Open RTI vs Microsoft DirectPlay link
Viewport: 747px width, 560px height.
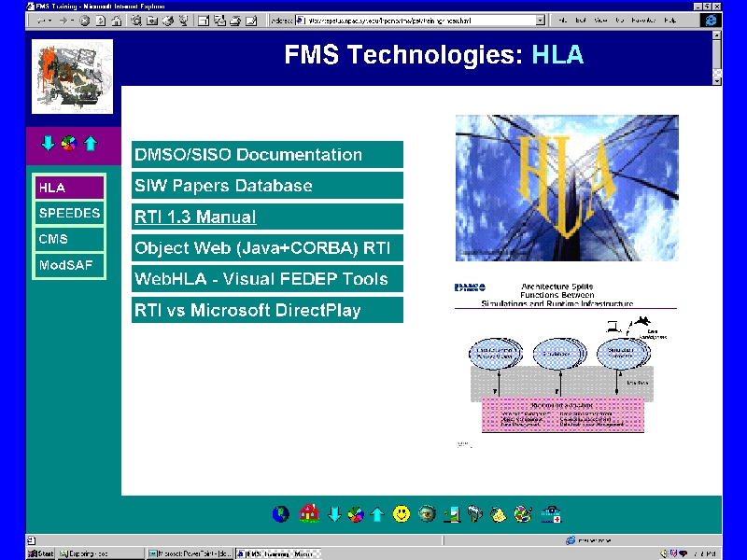tap(267, 310)
